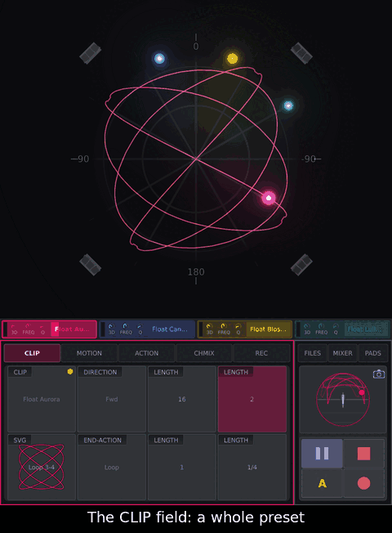Click the bottom-left speaker icon

pos(91,265)
